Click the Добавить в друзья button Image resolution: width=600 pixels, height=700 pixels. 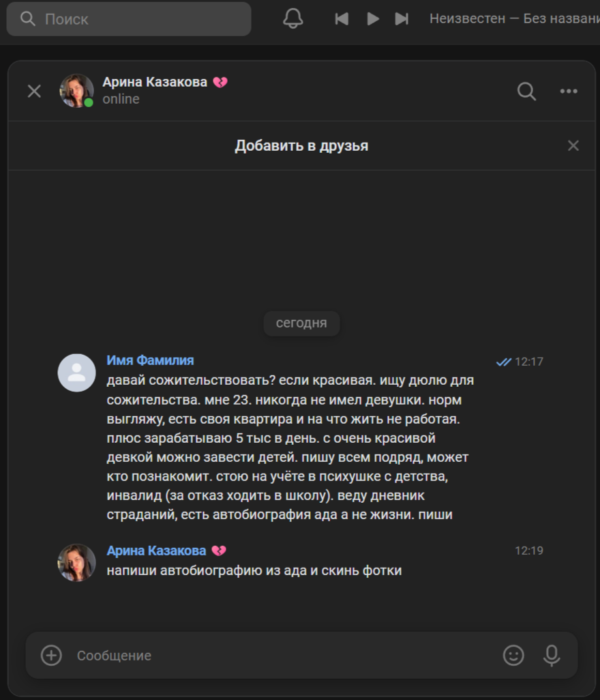(x=301, y=145)
